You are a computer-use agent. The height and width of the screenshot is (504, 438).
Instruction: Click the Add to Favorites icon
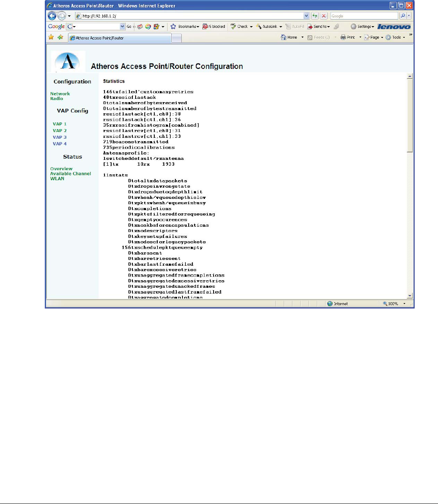click(x=60, y=37)
